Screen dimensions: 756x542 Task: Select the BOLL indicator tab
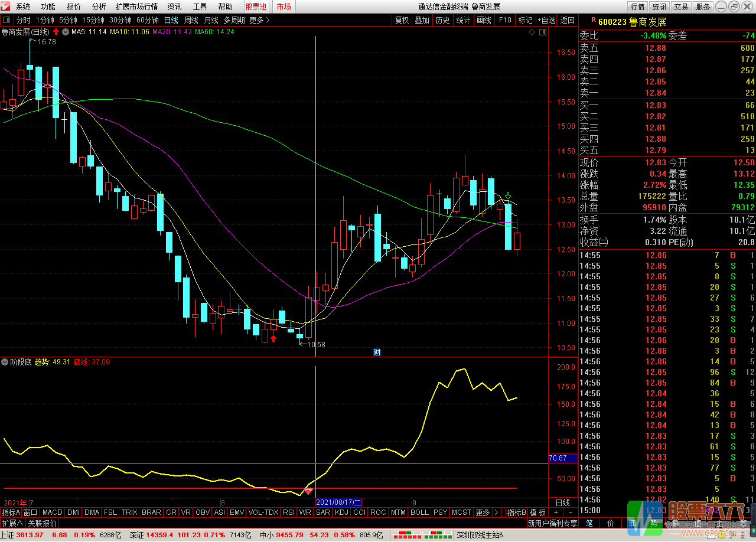[419, 512]
